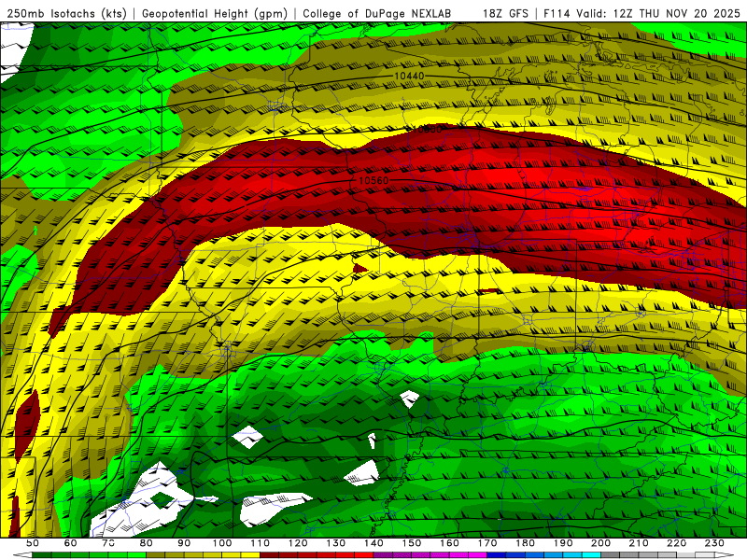747x560 pixels.
Task: Click the gray swatch right of 200
Action: click(611, 555)
